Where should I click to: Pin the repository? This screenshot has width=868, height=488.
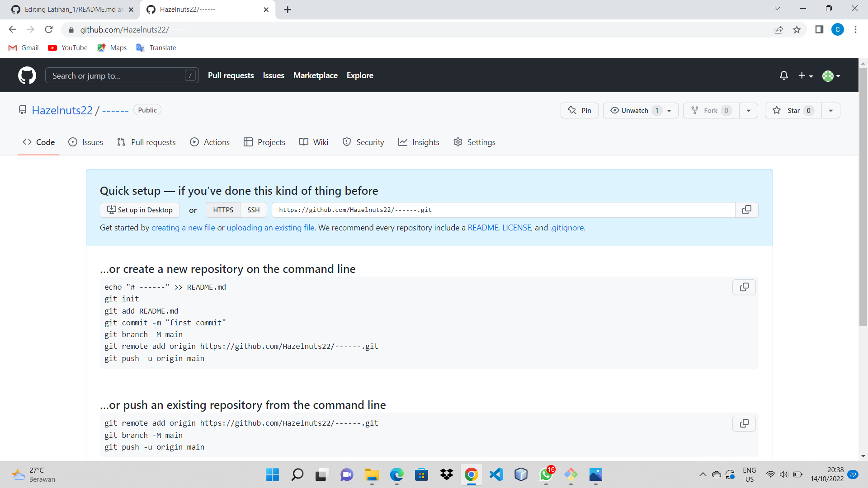coord(579,110)
